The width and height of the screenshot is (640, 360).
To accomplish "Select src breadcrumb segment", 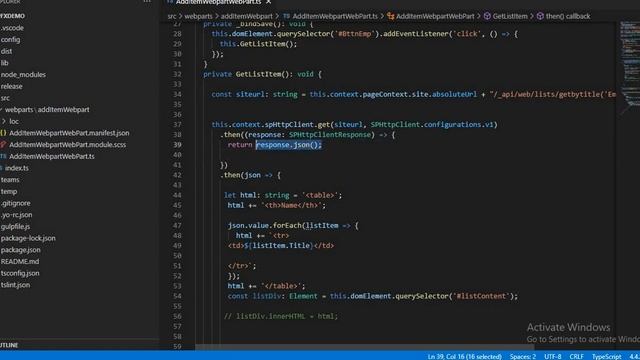I will tap(172, 16).
